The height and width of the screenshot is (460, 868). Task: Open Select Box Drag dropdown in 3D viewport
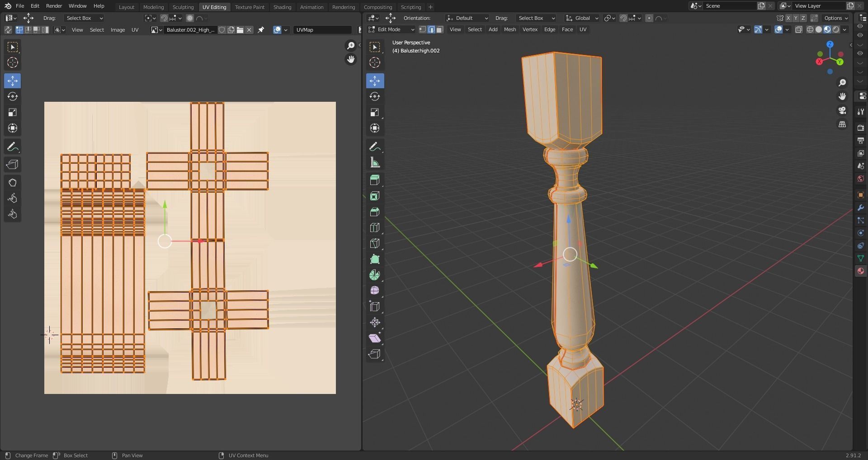[536, 18]
